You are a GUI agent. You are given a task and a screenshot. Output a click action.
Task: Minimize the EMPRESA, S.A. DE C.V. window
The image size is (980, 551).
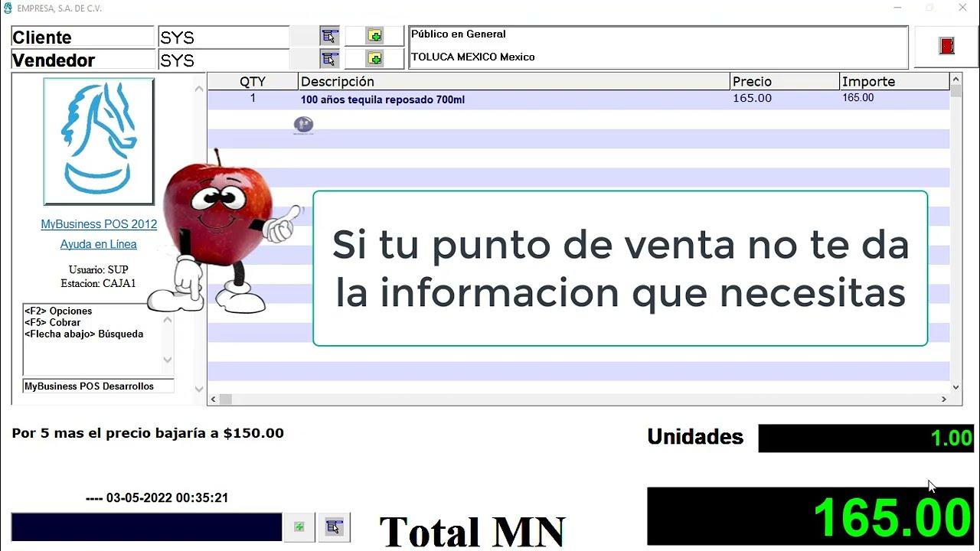[x=897, y=8]
